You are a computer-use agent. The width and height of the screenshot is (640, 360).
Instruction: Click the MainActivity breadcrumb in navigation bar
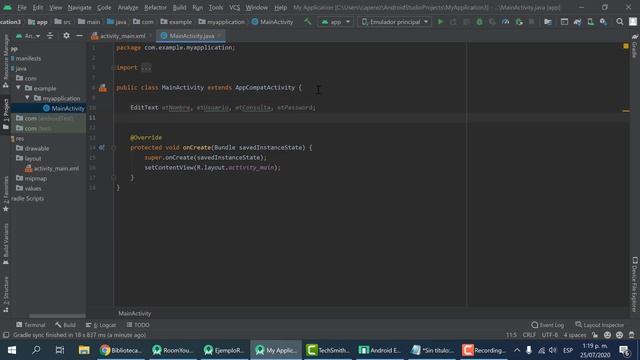click(272, 22)
